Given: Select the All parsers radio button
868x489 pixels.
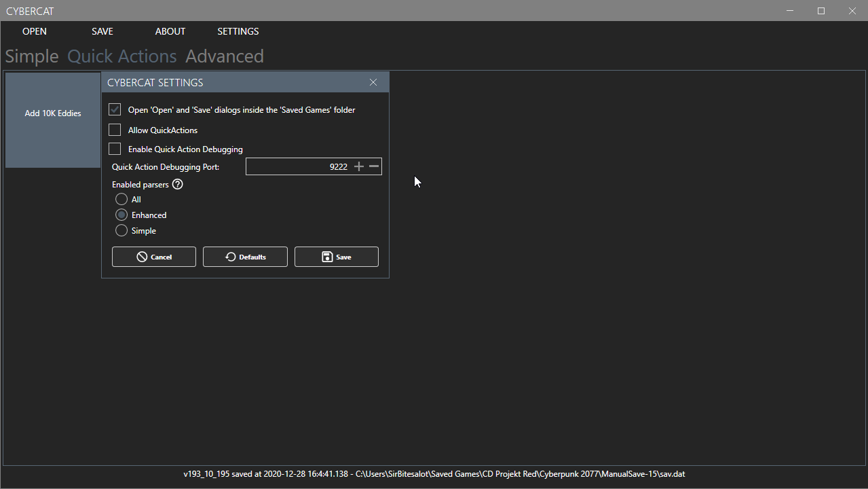Looking at the screenshot, I should pos(121,199).
